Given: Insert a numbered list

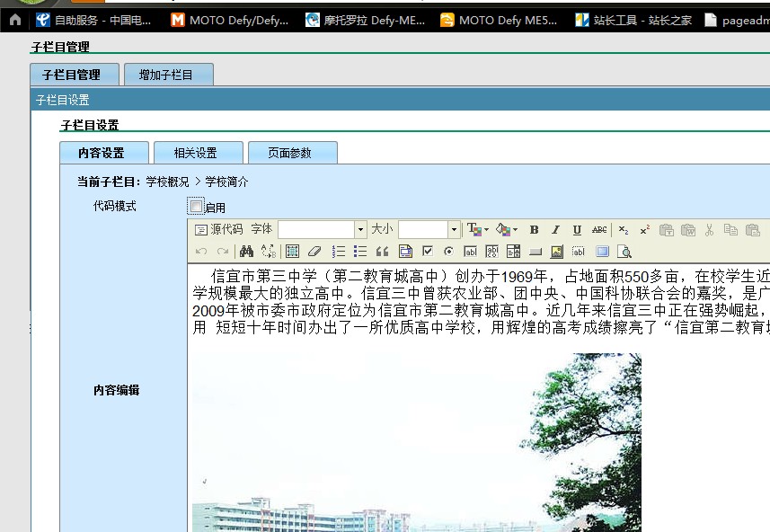Looking at the screenshot, I should 339,252.
